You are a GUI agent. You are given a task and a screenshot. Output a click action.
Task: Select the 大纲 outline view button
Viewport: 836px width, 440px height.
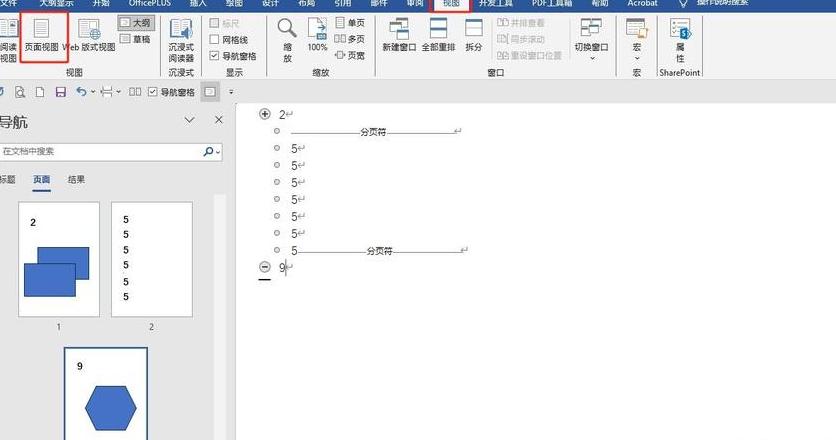(136, 23)
